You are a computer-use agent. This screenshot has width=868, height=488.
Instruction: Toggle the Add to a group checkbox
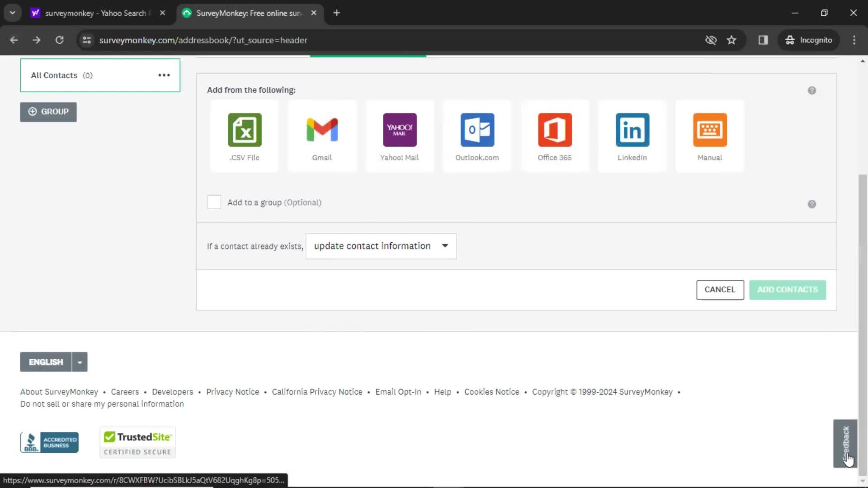(215, 202)
